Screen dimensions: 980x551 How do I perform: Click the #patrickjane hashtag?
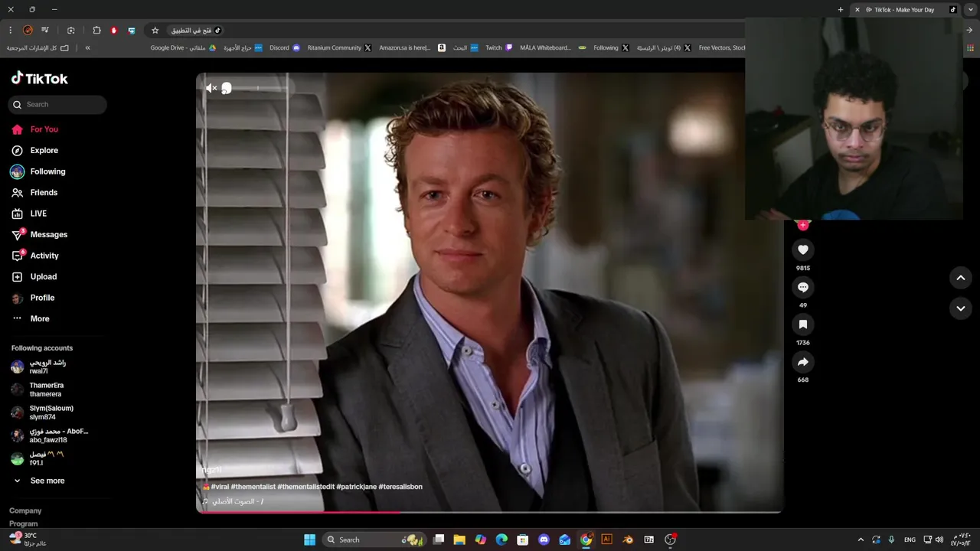[356, 487]
